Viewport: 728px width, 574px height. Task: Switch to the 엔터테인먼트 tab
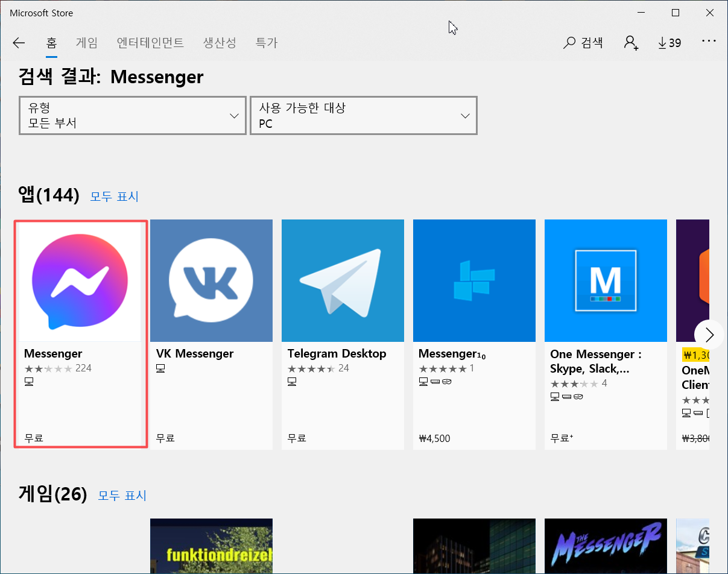coord(150,43)
